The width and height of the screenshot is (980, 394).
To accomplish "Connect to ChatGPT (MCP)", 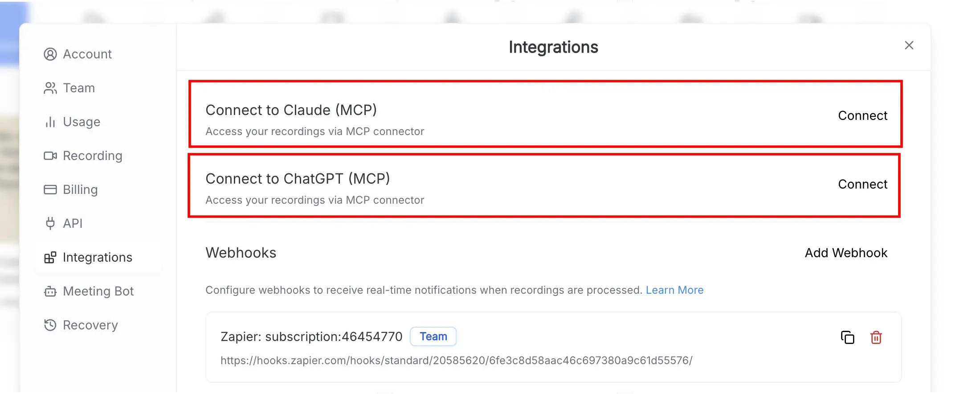I will 863,184.
